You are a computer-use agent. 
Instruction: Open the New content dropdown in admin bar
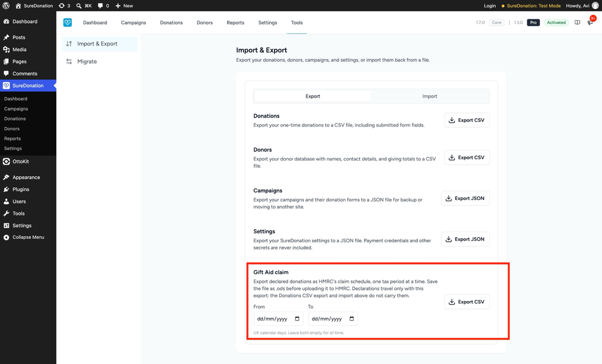coord(124,6)
